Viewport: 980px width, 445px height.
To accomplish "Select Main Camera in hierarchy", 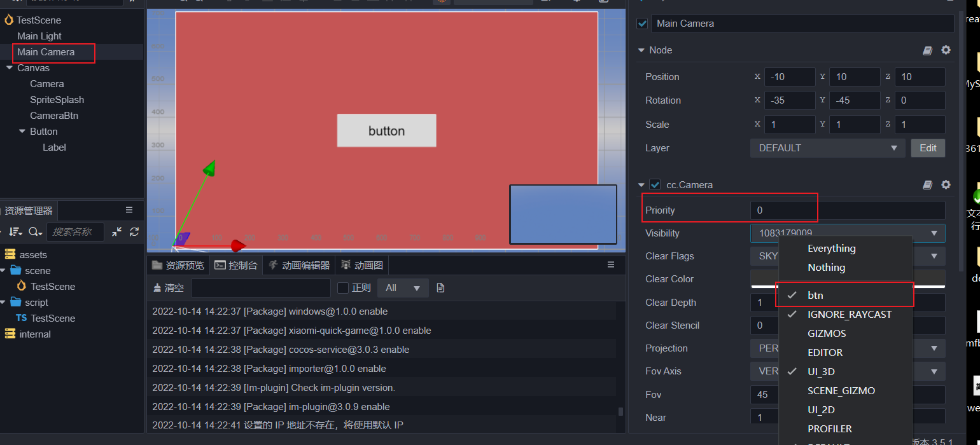I will tap(46, 52).
